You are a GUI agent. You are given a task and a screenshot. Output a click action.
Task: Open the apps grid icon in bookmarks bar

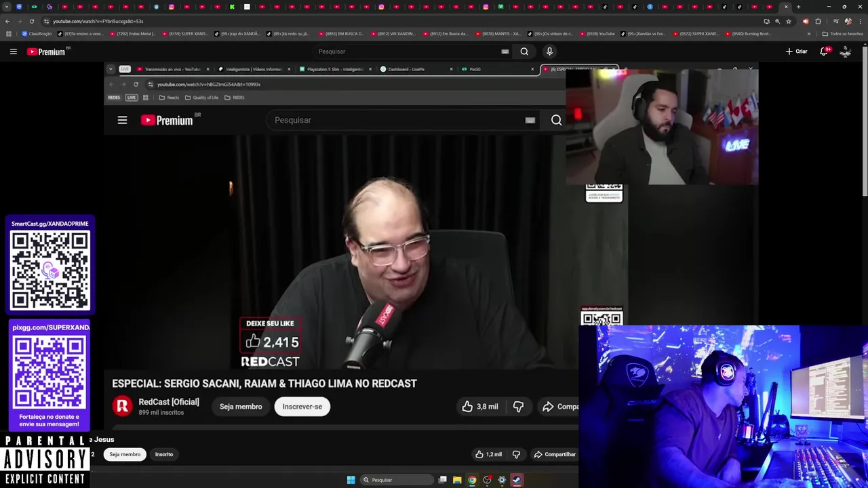click(8, 34)
